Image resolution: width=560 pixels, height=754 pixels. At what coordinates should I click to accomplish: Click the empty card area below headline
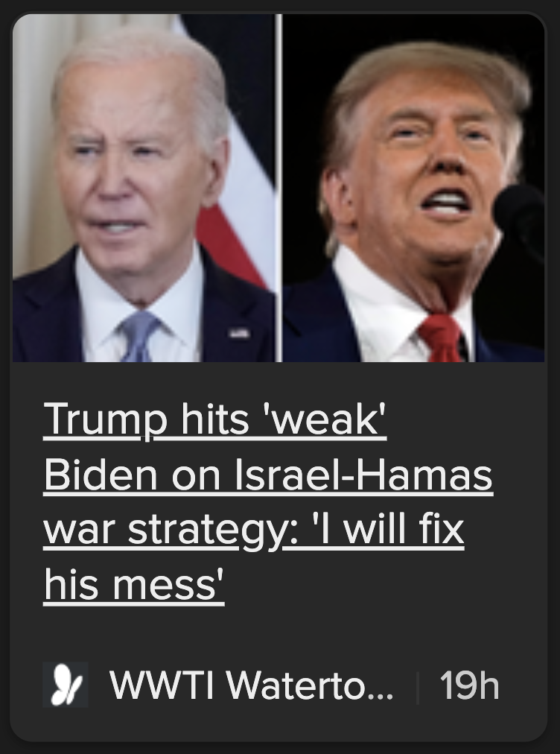(x=279, y=633)
